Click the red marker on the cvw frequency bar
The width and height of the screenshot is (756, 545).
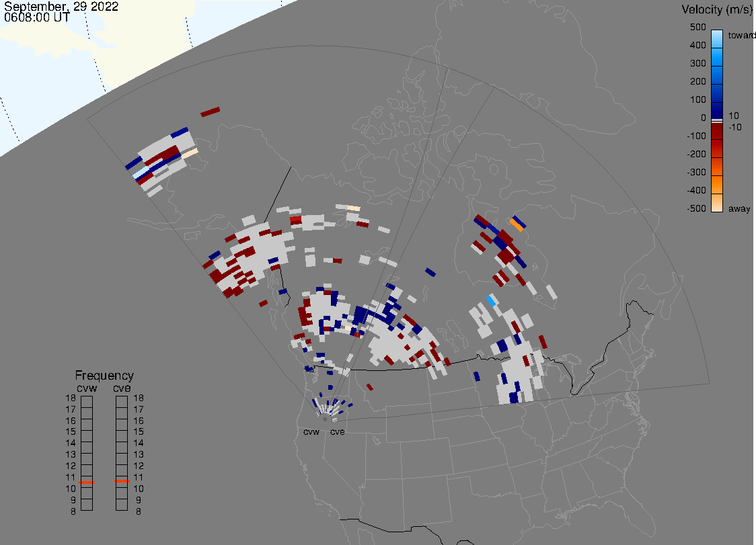(x=87, y=483)
